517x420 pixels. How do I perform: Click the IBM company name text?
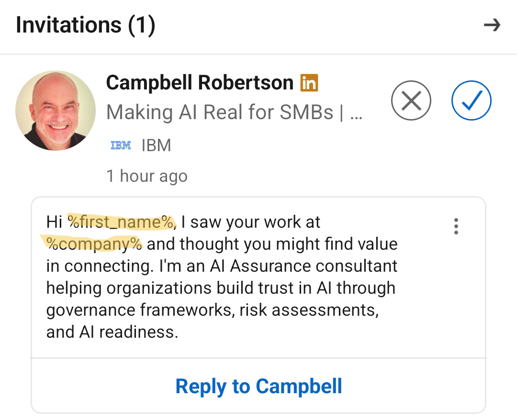click(157, 145)
